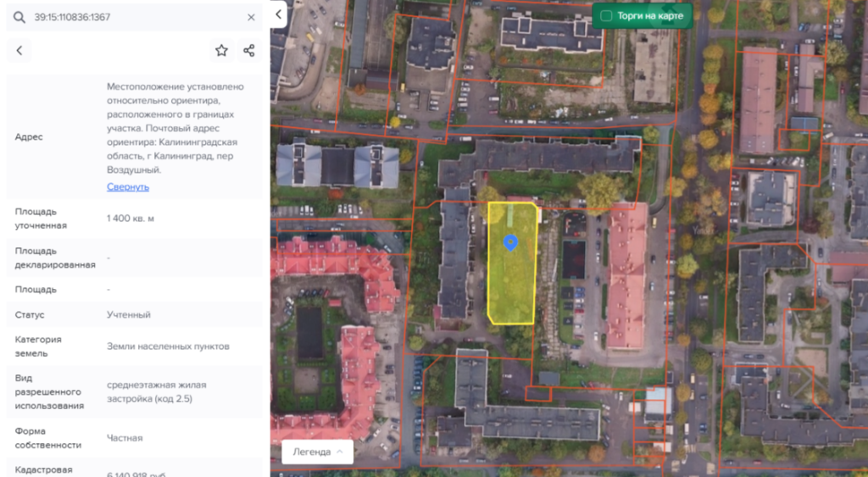The height and width of the screenshot is (477, 868).
Task: Click the Свернуть link under address
Action: (127, 186)
